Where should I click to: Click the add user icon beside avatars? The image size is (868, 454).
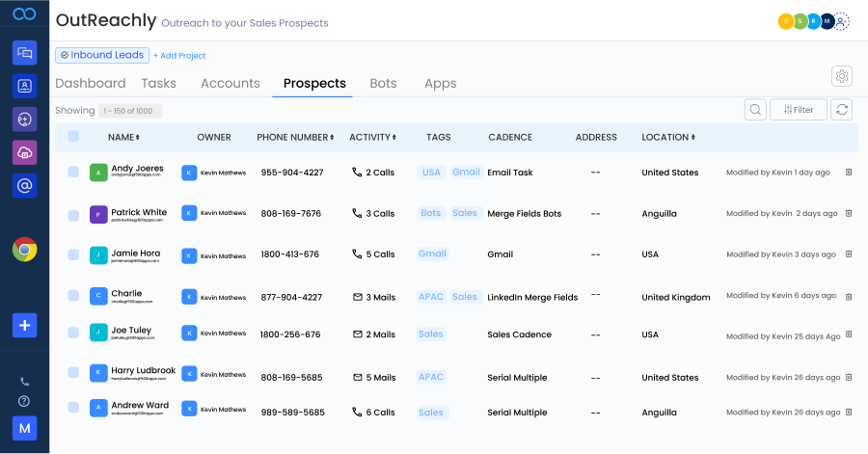[x=841, y=21]
